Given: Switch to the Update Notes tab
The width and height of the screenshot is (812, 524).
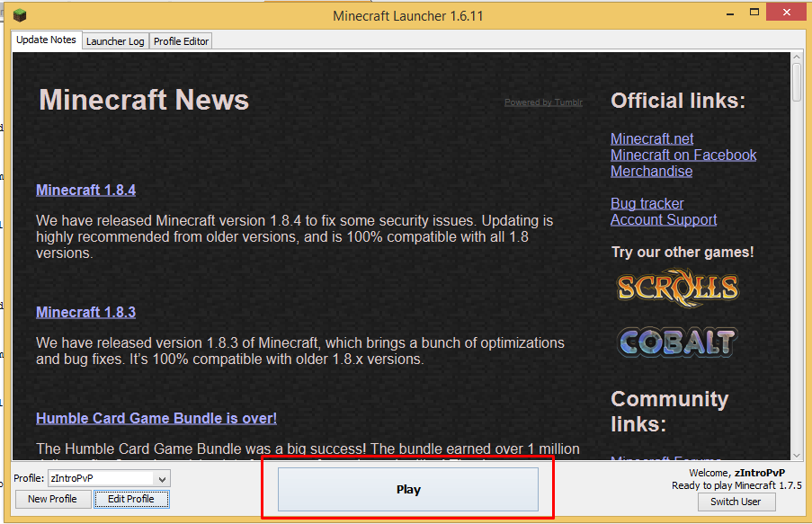Looking at the screenshot, I should 46,40.
